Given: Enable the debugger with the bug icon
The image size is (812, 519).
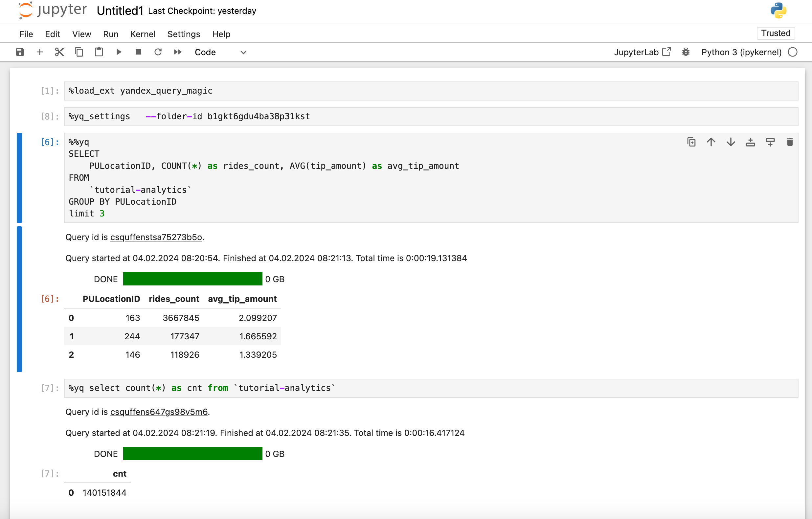Looking at the screenshot, I should pyautogui.click(x=686, y=52).
